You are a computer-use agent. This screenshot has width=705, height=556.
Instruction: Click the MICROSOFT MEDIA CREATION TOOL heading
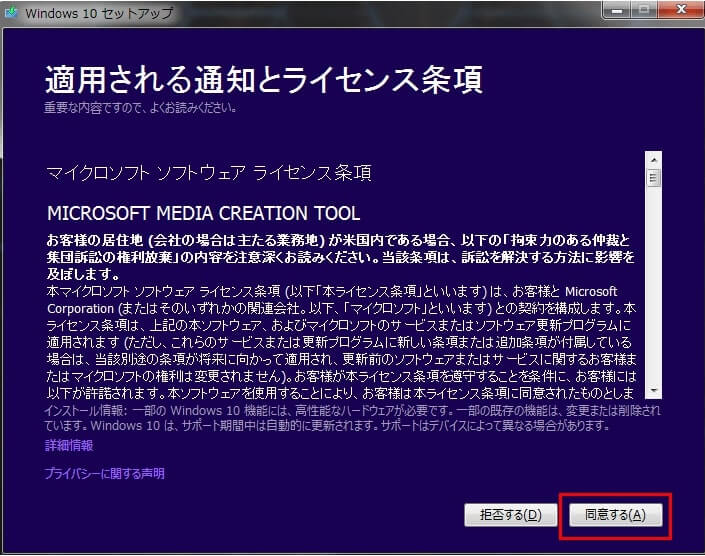pos(204,213)
